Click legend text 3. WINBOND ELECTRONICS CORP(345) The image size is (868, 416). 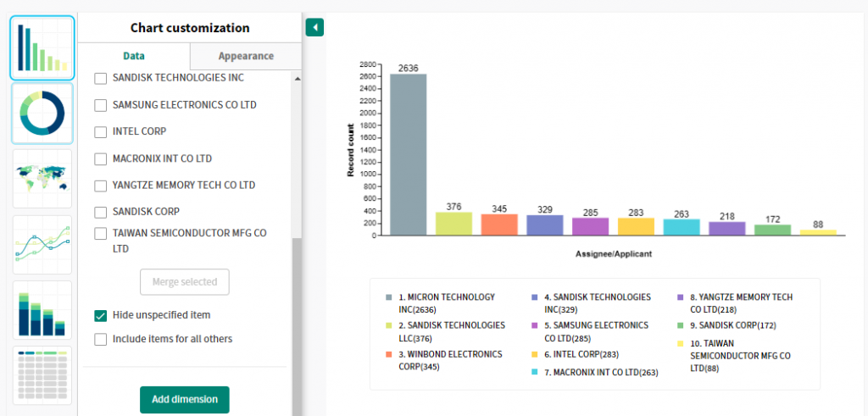pos(450,360)
